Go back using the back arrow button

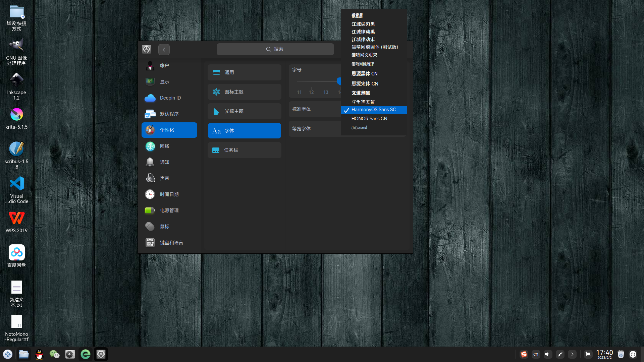click(164, 49)
